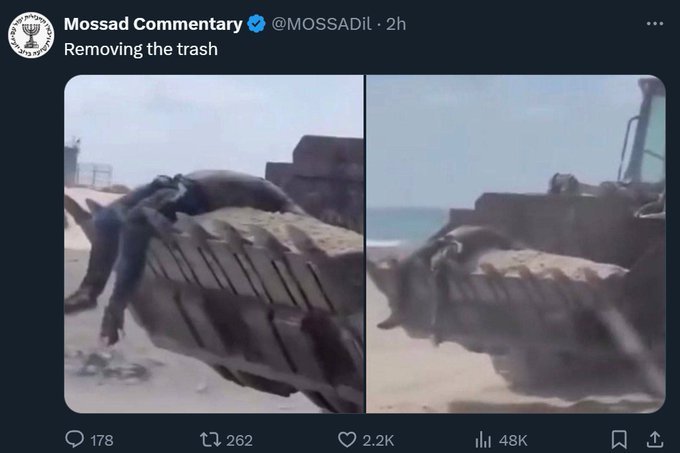Open the right media thumbnail

516,244
